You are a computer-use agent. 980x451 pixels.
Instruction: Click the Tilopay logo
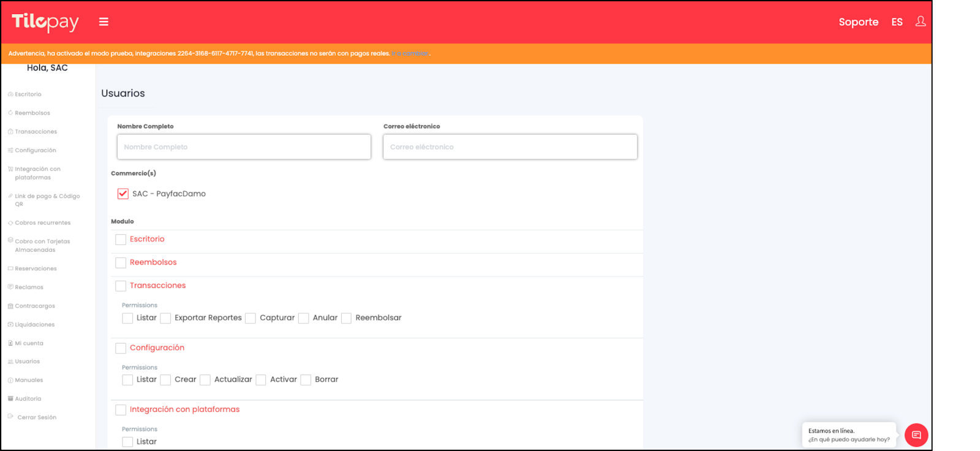pyautogui.click(x=45, y=22)
